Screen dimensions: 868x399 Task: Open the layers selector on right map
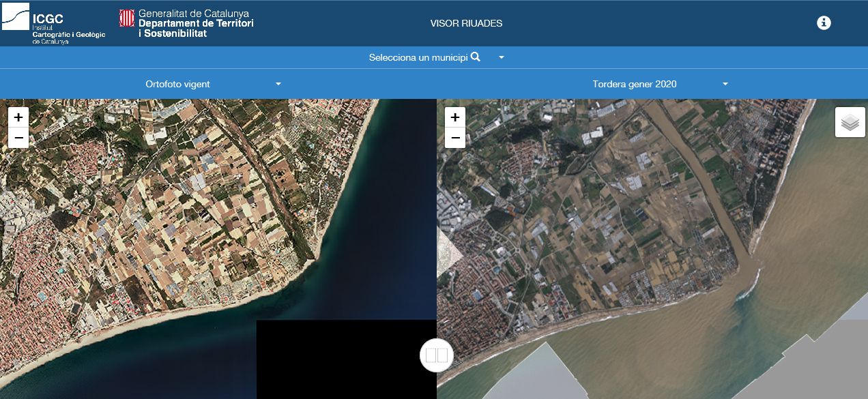pyautogui.click(x=850, y=122)
